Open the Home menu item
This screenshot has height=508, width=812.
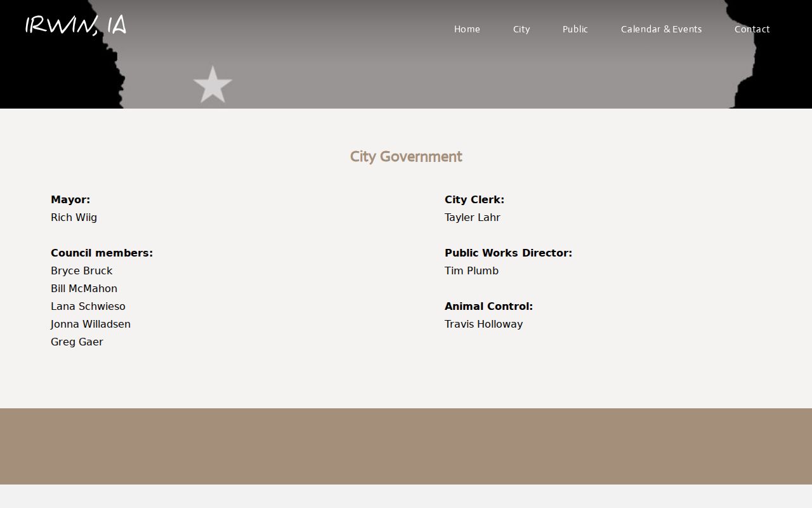coord(467,29)
